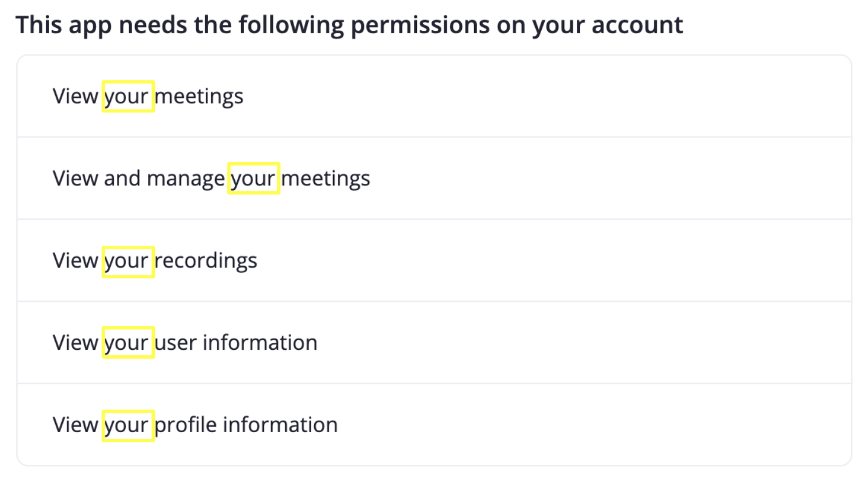This screenshot has height=489, width=868.
Task: Click the word 'recordings' in the third row
Action: (208, 260)
